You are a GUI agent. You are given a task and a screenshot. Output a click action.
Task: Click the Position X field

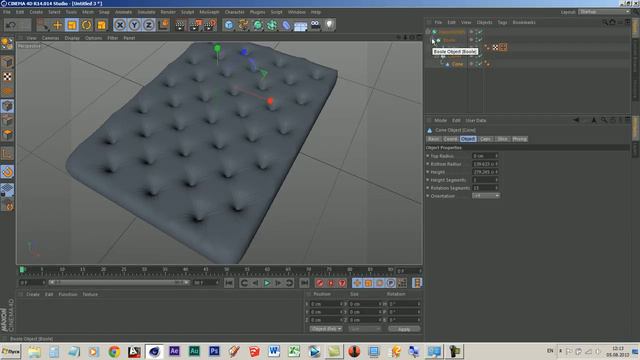(327, 304)
